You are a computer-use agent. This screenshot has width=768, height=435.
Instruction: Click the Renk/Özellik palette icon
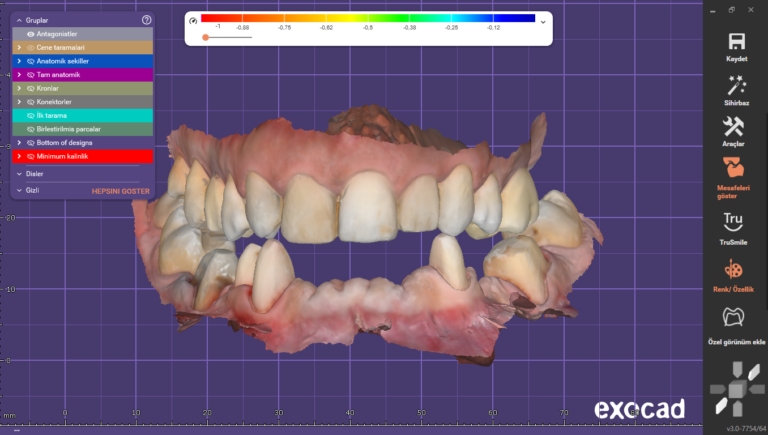pos(736,270)
